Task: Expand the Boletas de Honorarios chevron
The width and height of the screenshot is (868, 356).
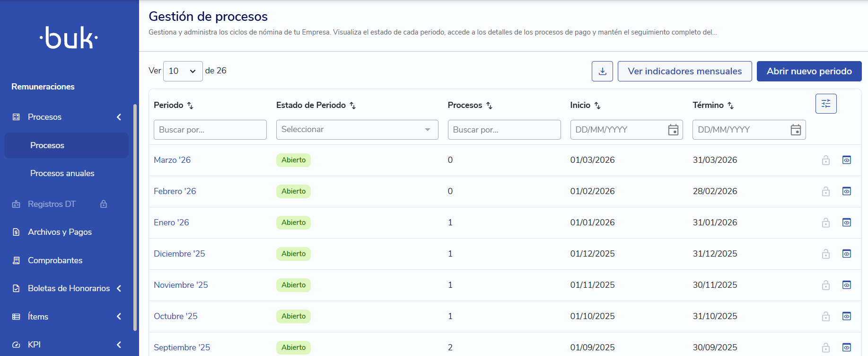Action: [x=119, y=288]
